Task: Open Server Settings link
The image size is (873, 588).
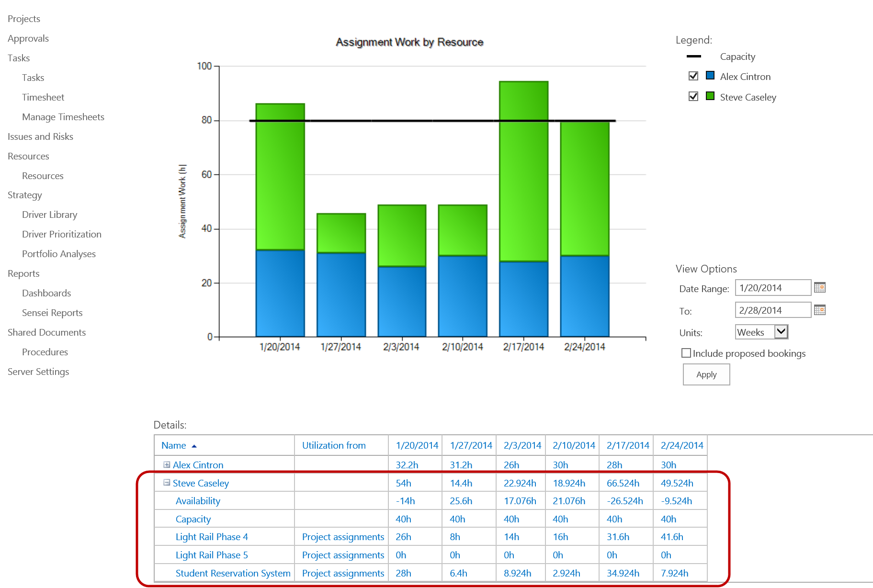Action: click(x=38, y=372)
